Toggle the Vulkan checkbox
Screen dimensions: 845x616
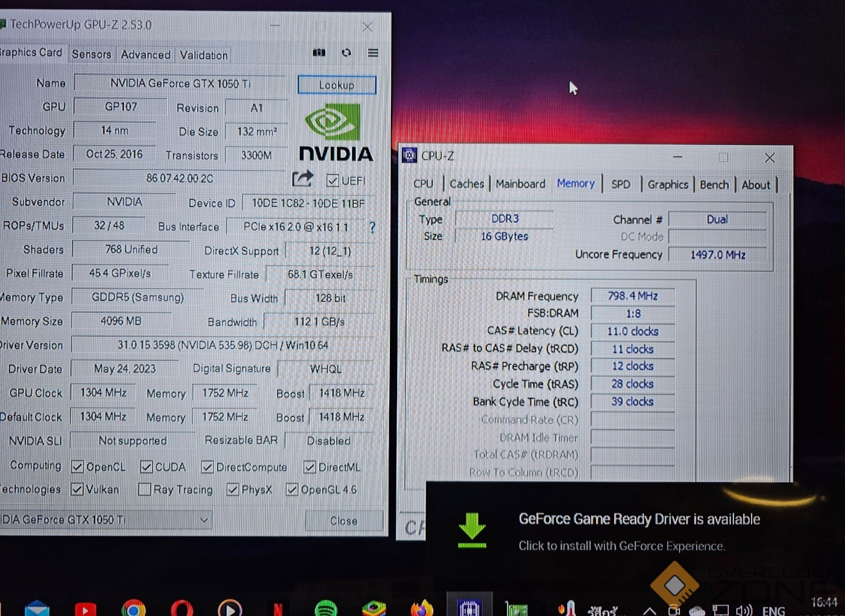click(77, 489)
